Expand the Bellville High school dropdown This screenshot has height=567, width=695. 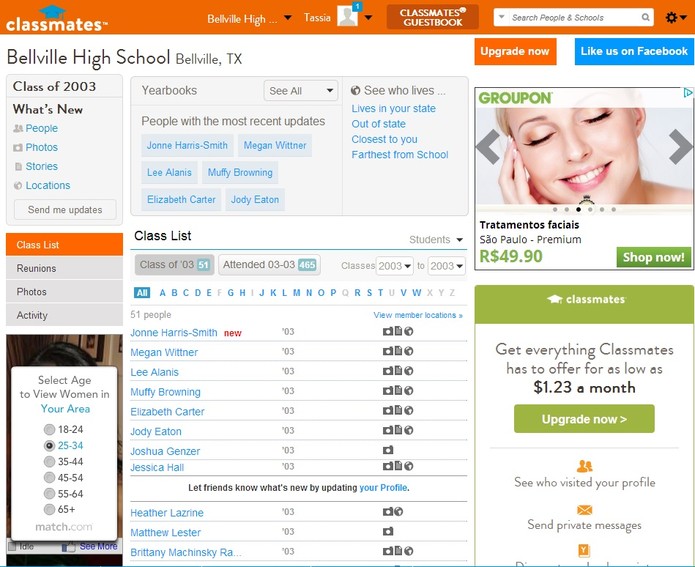point(288,18)
